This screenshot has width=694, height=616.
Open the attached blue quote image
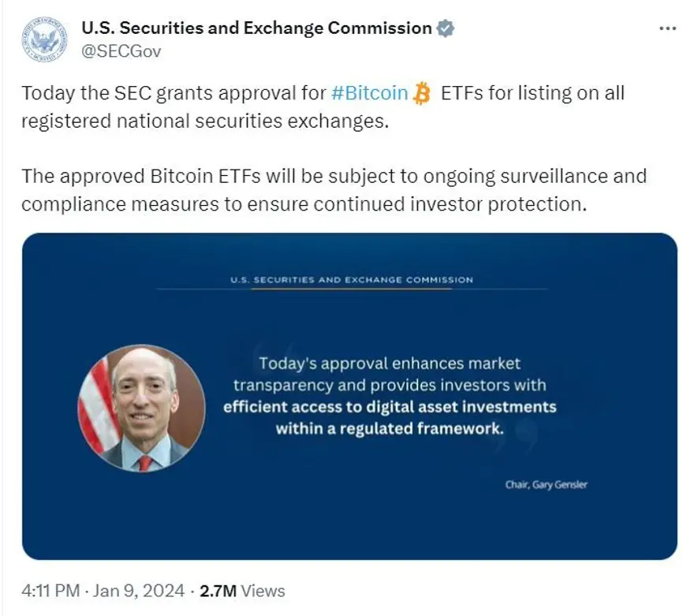coord(349,513)
